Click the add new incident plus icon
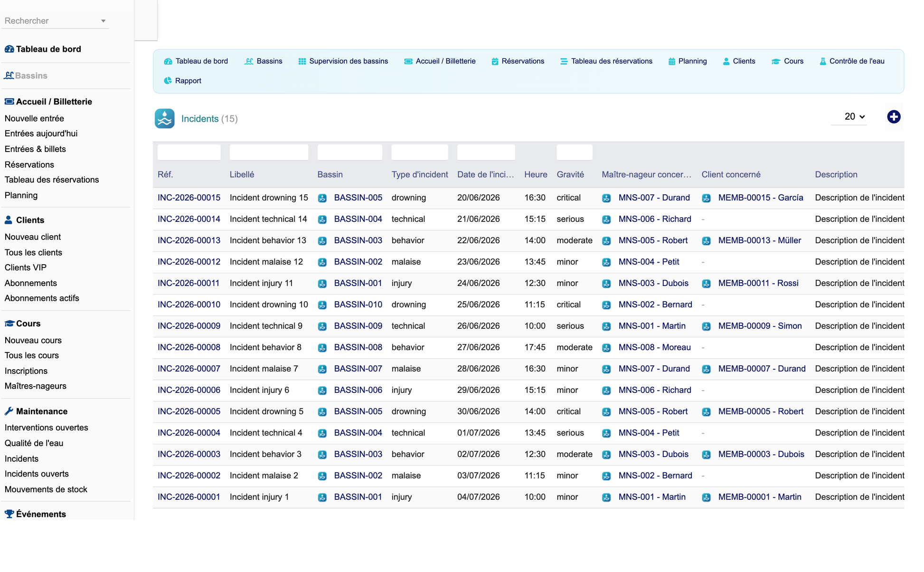Screen dimensions: 924x572 894,117
